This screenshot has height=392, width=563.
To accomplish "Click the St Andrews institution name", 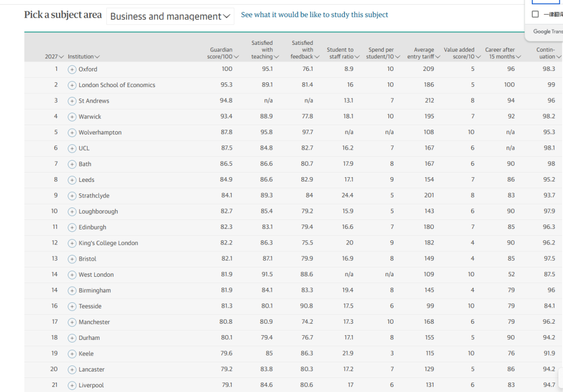I will coord(94,101).
